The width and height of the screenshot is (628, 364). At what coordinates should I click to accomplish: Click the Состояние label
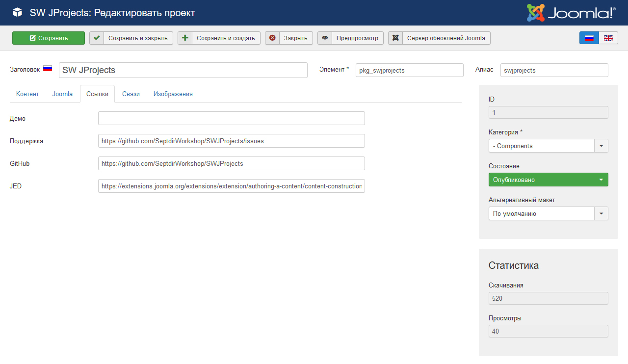coord(504,166)
